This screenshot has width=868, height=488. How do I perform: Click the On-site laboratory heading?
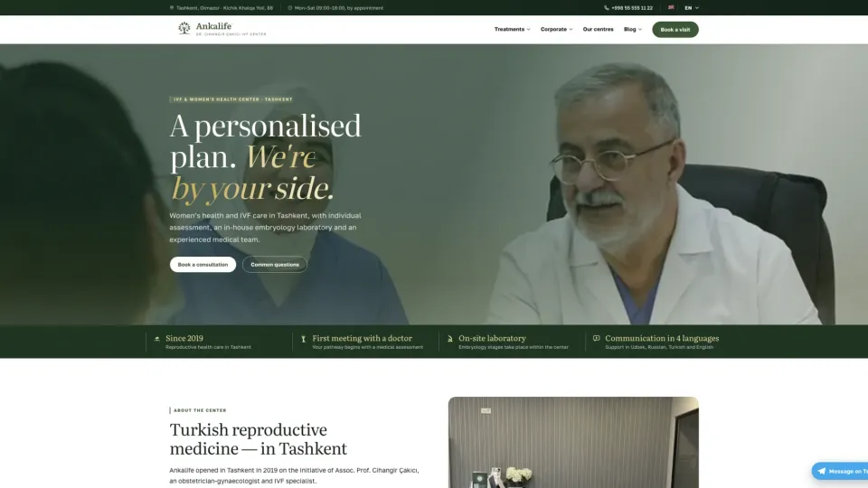pos(492,338)
